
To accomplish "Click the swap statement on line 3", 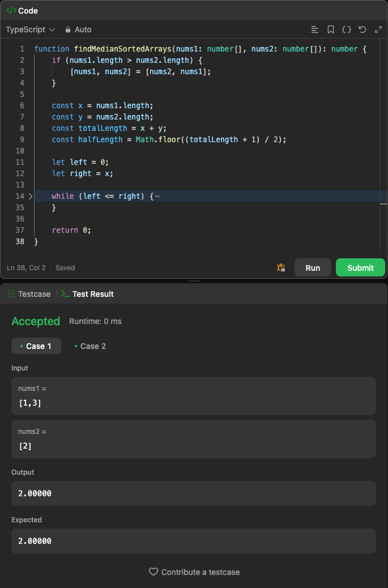I will [x=140, y=71].
